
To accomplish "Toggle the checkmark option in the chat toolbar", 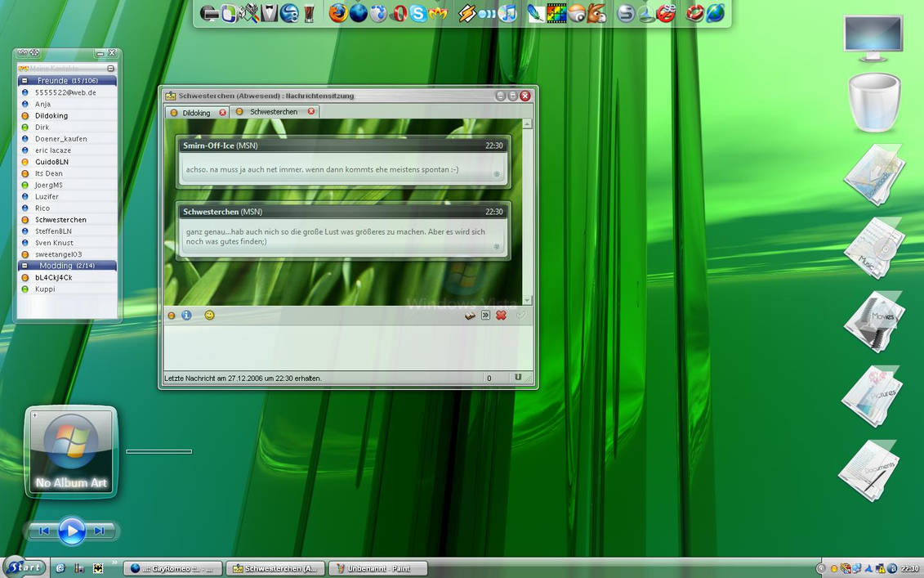I will pyautogui.click(x=521, y=315).
